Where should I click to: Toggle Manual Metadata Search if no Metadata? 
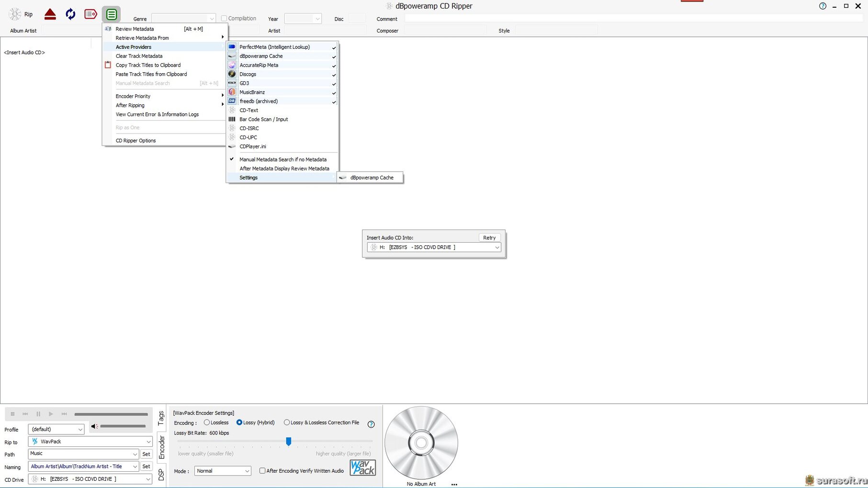[282, 159]
